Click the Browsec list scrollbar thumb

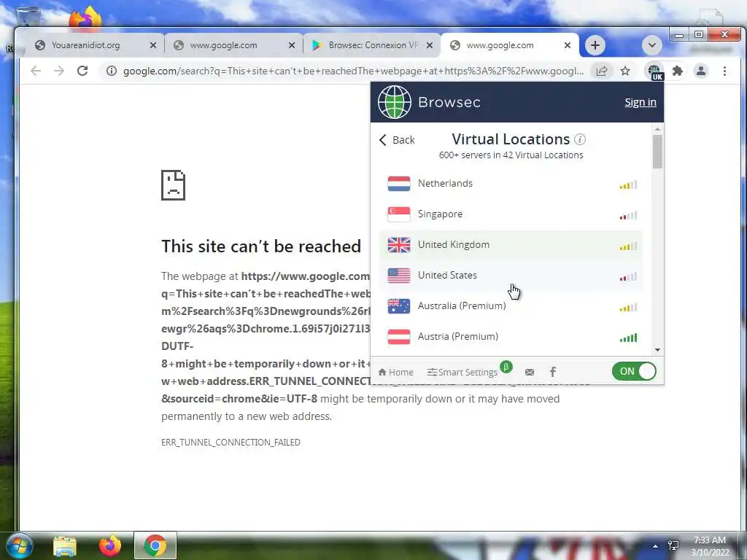[x=657, y=152]
